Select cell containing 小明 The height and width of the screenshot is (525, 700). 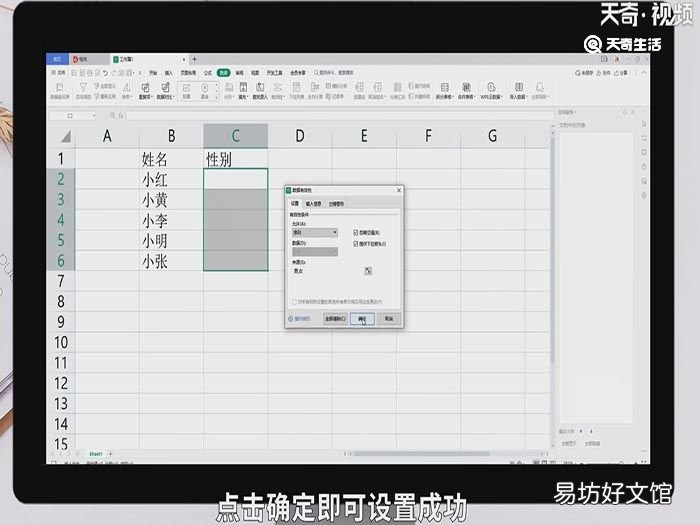pyautogui.click(x=171, y=241)
